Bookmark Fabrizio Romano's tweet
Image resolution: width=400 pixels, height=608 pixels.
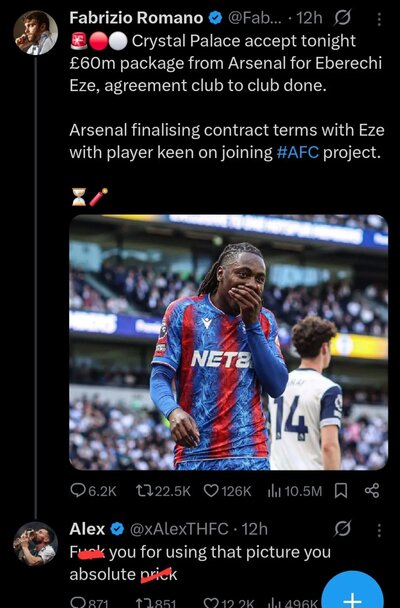coord(340,491)
